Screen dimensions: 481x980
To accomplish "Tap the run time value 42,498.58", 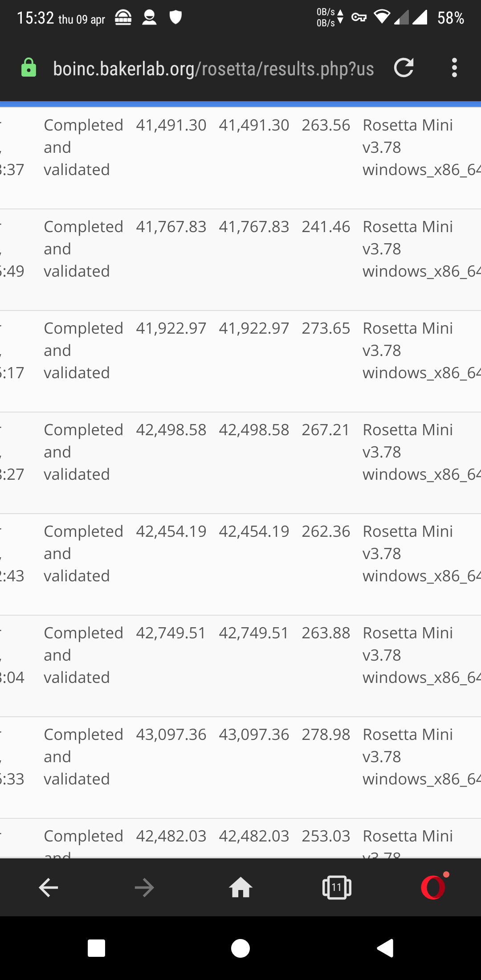I will pos(171,430).
